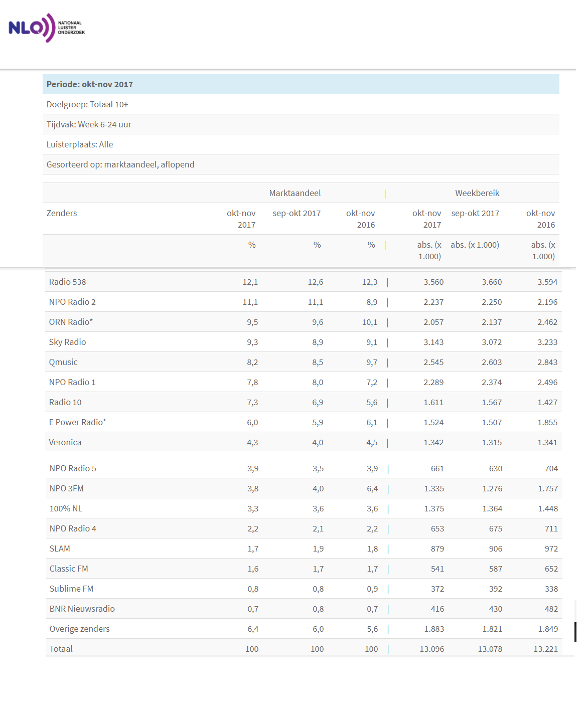Click 'sep-okt 2017' header under Marktaandeel

coord(297,213)
